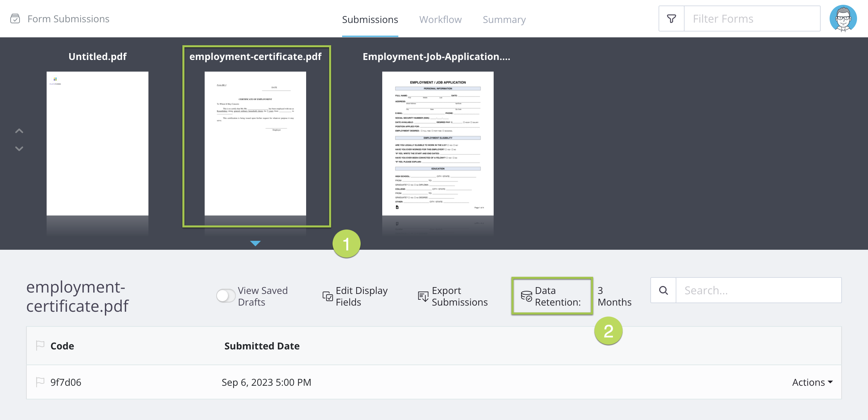Click the Data Retention database icon
This screenshot has width=868, height=420.
(x=527, y=296)
